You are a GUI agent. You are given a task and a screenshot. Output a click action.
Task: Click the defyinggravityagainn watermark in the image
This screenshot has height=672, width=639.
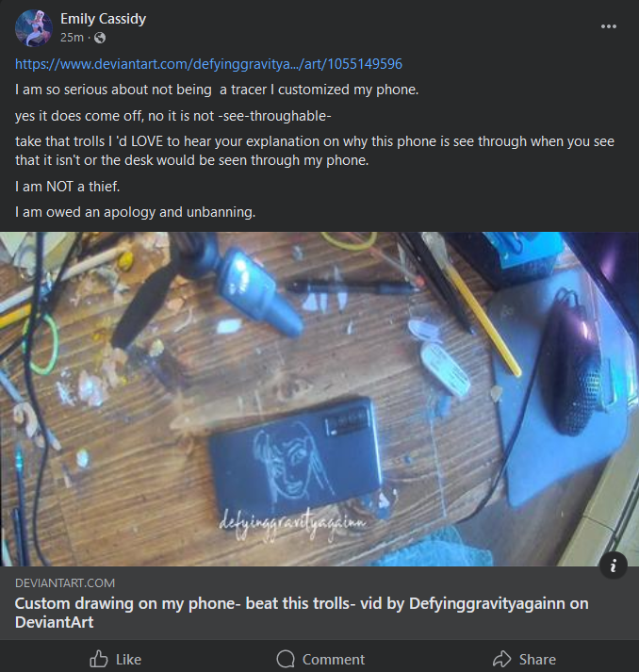tap(292, 524)
